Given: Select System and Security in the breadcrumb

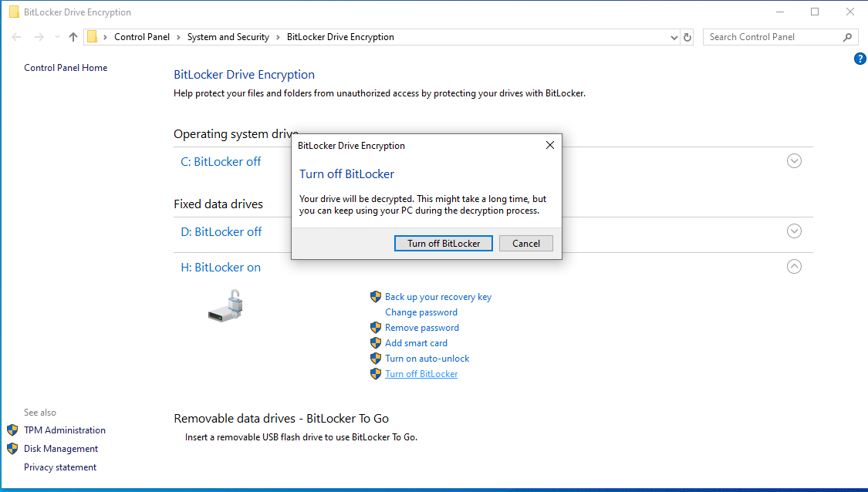Looking at the screenshot, I should click(228, 37).
